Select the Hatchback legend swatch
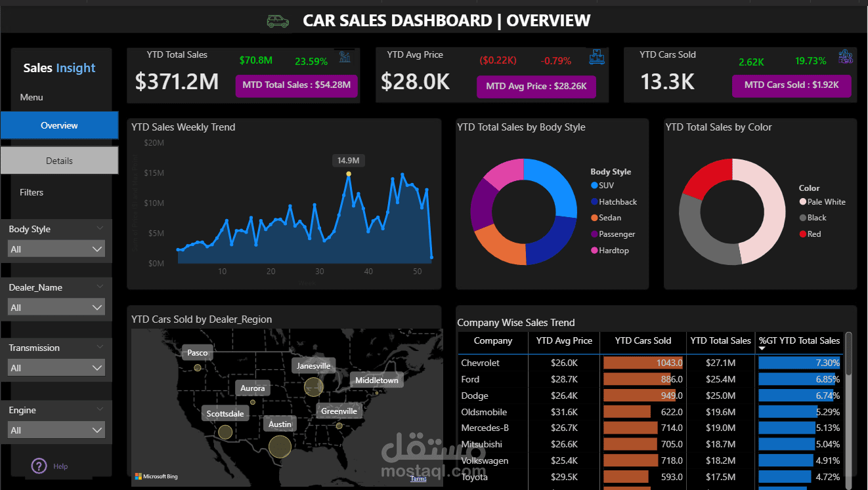Screen dimensions: 868x490 [594, 202]
